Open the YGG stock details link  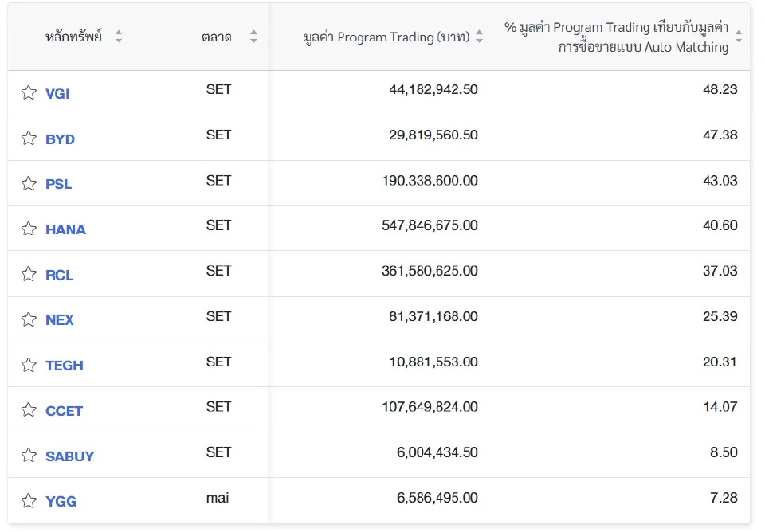click(x=60, y=501)
